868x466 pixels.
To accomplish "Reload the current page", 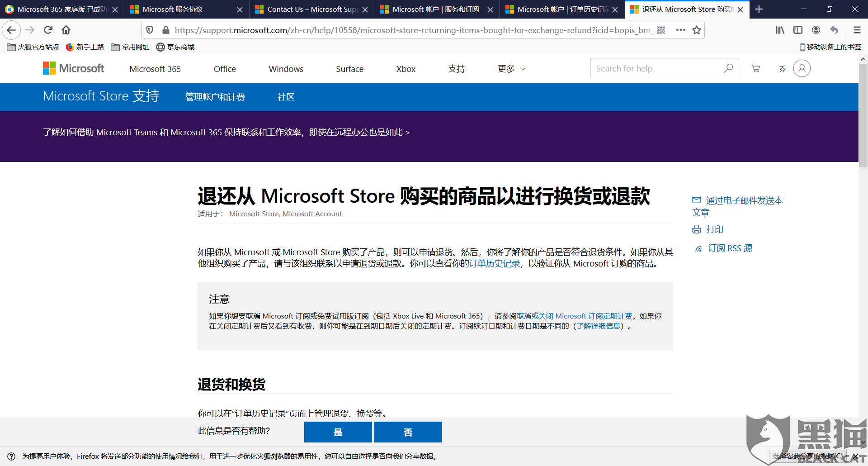I will pos(48,30).
